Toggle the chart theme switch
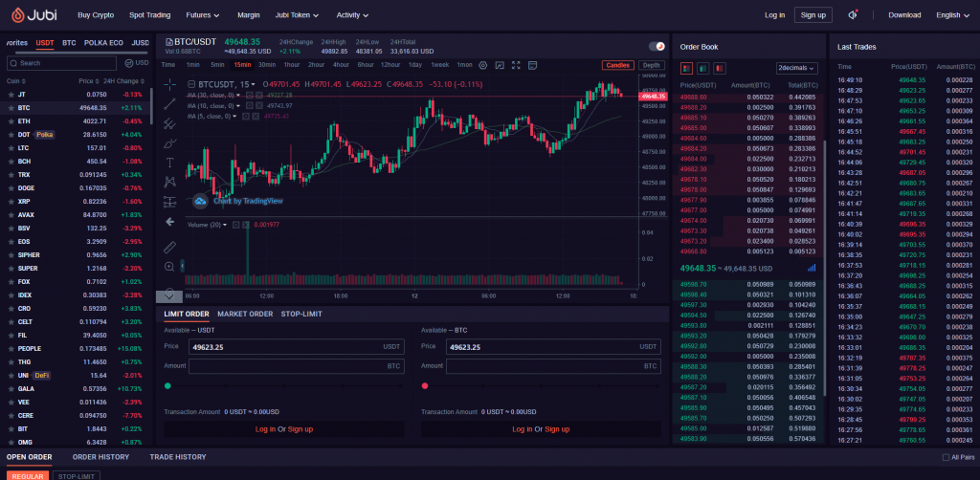The height and width of the screenshot is (480, 980). pos(657,46)
